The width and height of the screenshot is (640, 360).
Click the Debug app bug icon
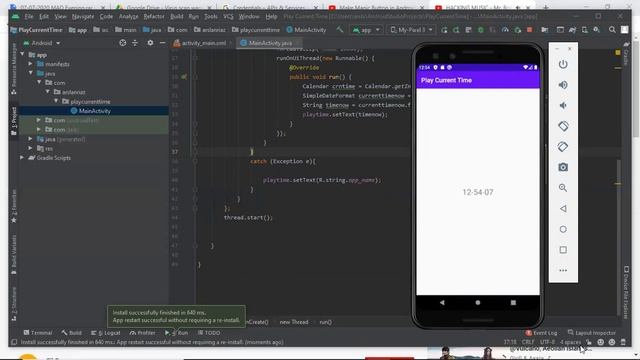tap(480, 30)
